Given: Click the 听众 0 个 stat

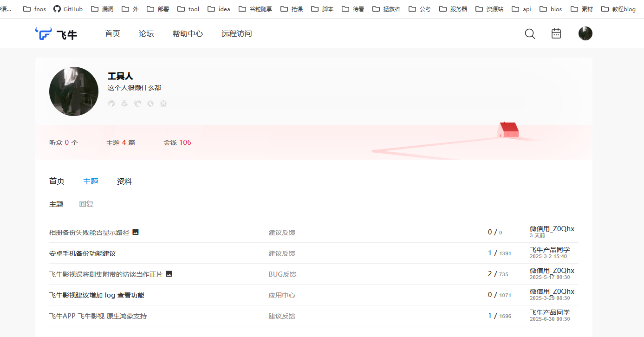Looking at the screenshot, I should pyautogui.click(x=64, y=143).
